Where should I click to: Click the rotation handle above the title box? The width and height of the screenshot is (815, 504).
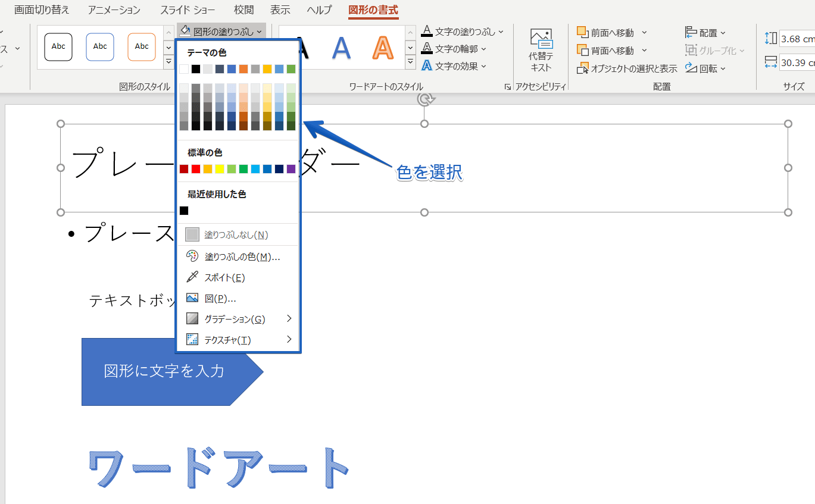coord(424,99)
